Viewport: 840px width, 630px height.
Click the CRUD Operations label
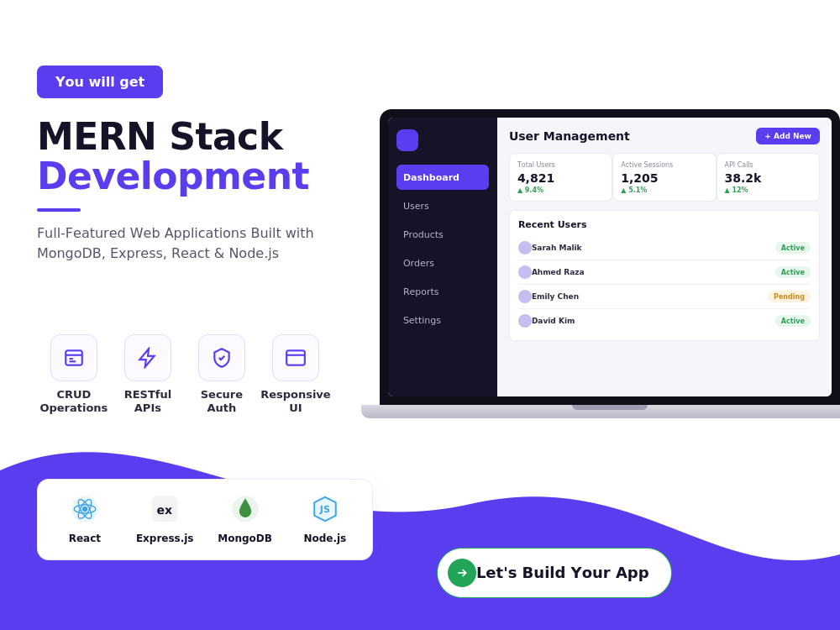coord(74,402)
